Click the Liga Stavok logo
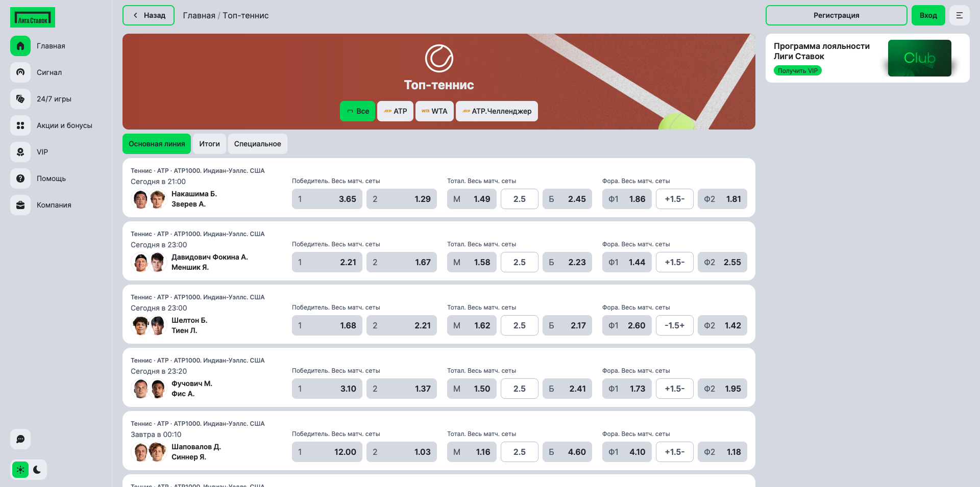Image resolution: width=980 pixels, height=487 pixels. (33, 17)
